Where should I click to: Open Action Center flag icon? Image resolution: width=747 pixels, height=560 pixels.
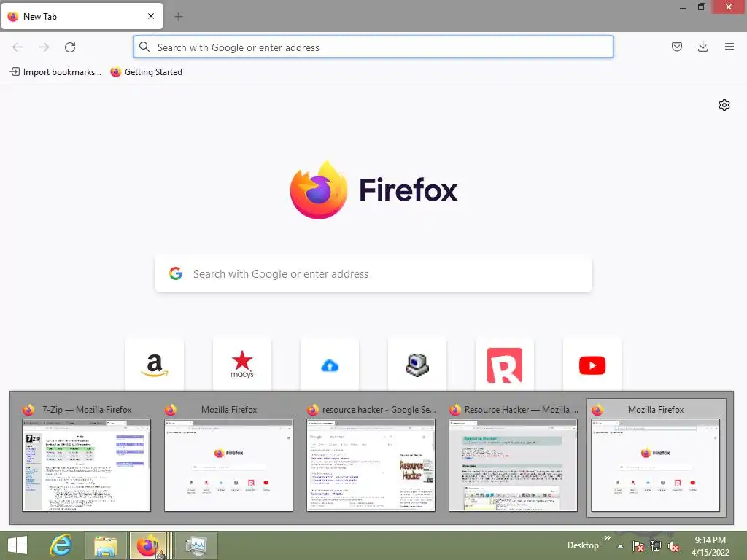(638, 546)
